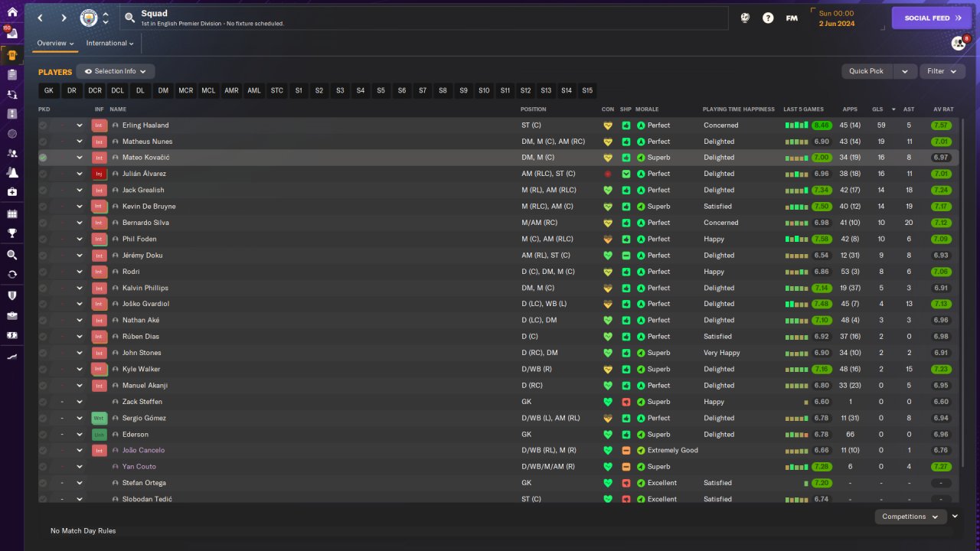
Task: Open the Filter dropdown
Action: point(942,71)
